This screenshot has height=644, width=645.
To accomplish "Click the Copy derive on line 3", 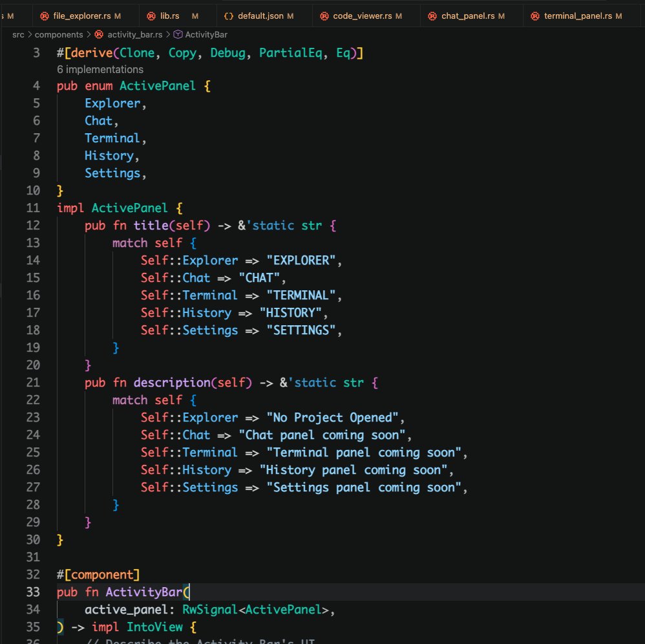I will point(182,52).
